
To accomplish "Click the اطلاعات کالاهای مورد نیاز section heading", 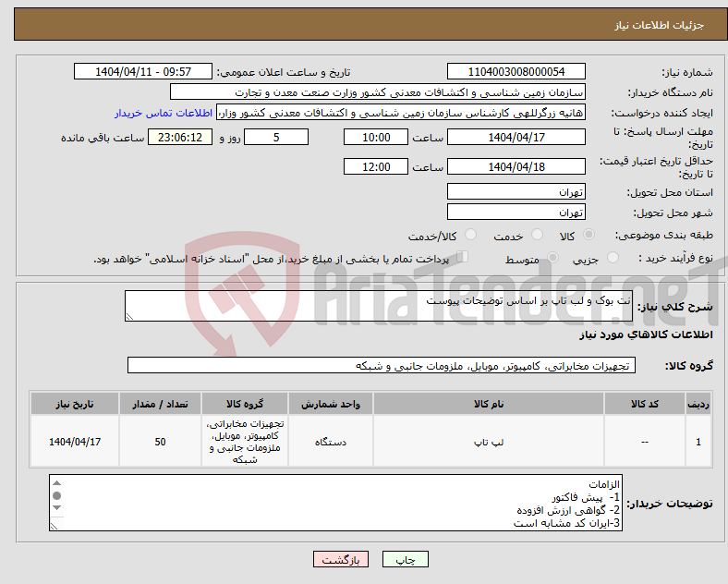I will [x=646, y=335].
